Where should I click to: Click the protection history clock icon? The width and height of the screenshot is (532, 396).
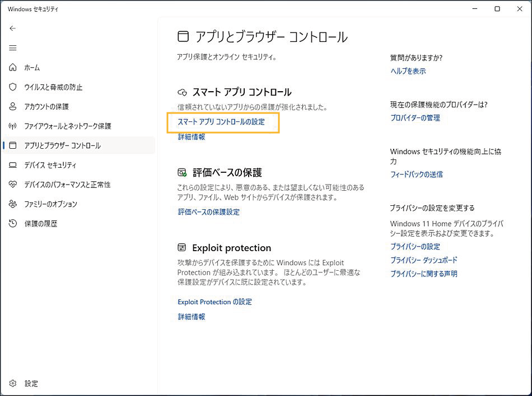tap(13, 224)
